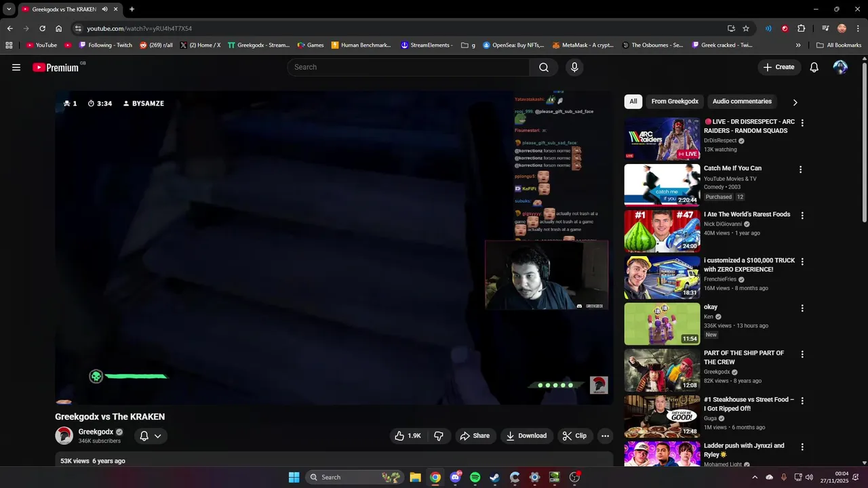Select the 'All' filter chip
The height and width of the screenshot is (488, 868).
point(633,102)
